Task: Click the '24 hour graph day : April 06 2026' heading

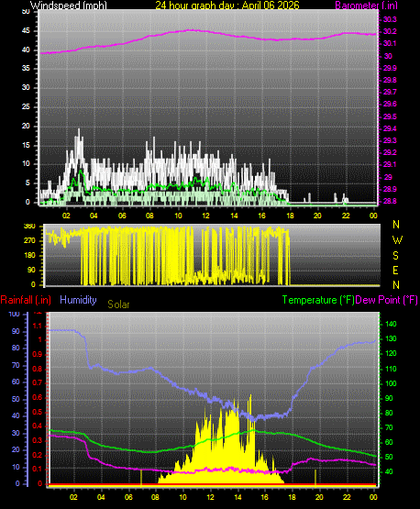Action: coord(227,6)
